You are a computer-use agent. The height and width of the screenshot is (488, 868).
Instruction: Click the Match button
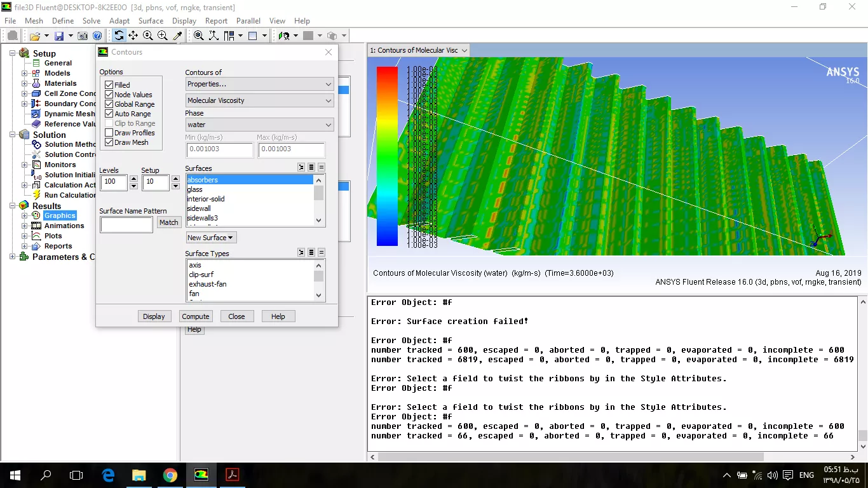(x=169, y=222)
